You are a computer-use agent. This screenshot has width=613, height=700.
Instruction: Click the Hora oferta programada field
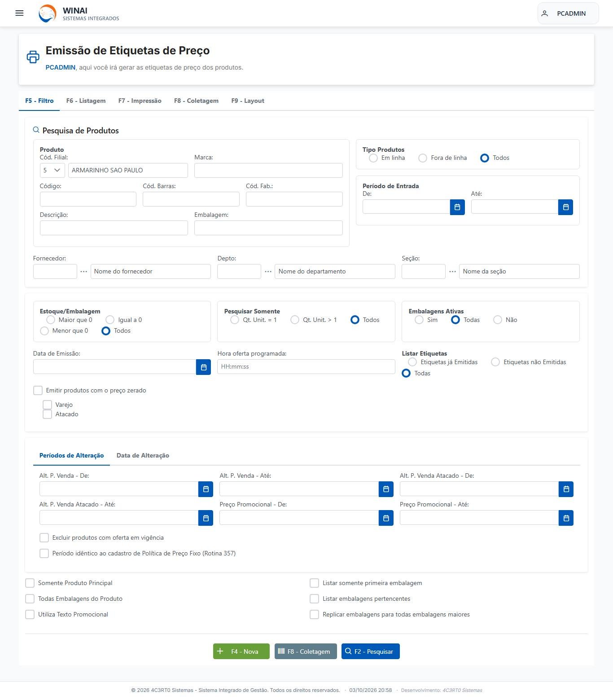tap(306, 367)
